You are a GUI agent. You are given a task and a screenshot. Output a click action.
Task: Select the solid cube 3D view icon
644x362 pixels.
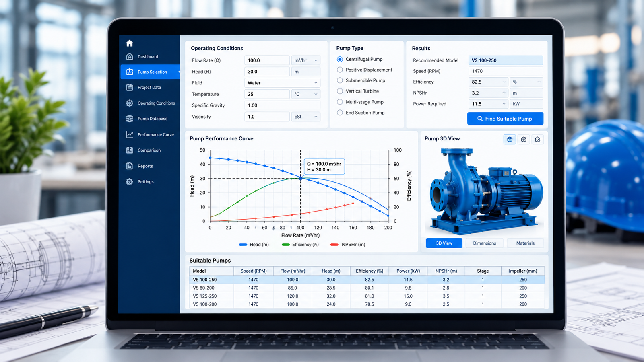[x=510, y=139]
